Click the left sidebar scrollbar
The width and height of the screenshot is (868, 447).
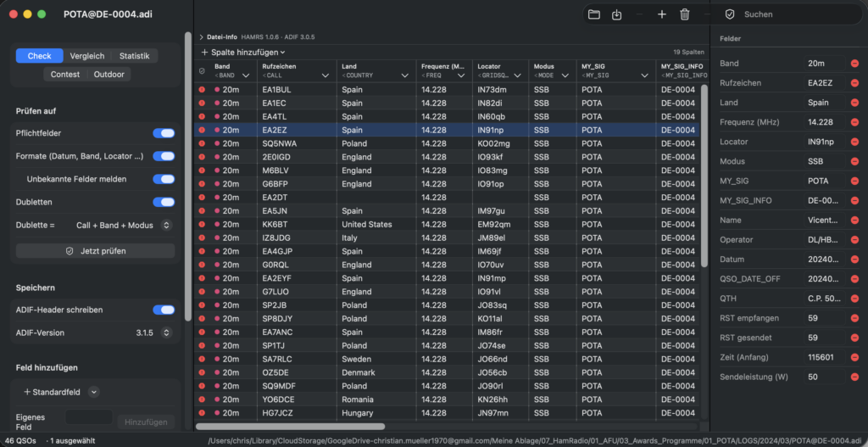click(188, 176)
